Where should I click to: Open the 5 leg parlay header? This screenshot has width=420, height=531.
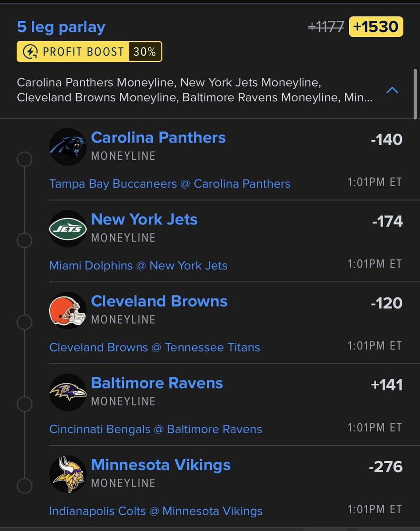point(61,27)
